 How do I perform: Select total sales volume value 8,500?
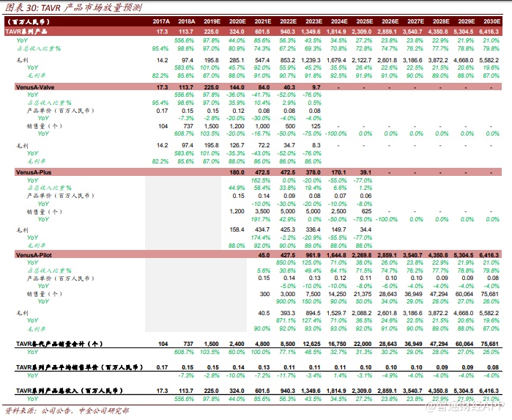coord(288,344)
